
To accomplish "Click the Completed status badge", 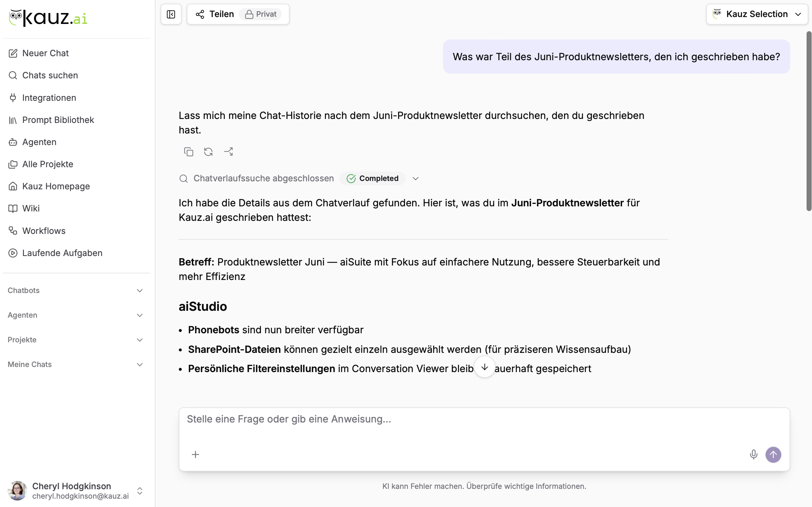I will tap(373, 178).
